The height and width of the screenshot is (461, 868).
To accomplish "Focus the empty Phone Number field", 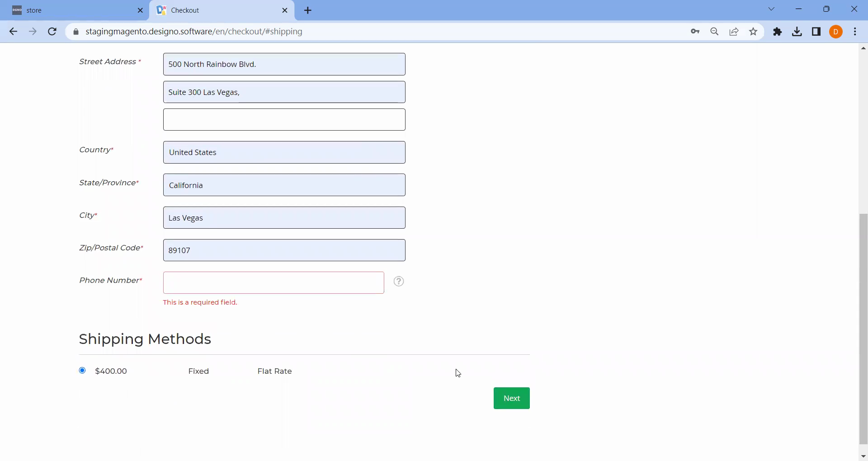I will tap(274, 283).
